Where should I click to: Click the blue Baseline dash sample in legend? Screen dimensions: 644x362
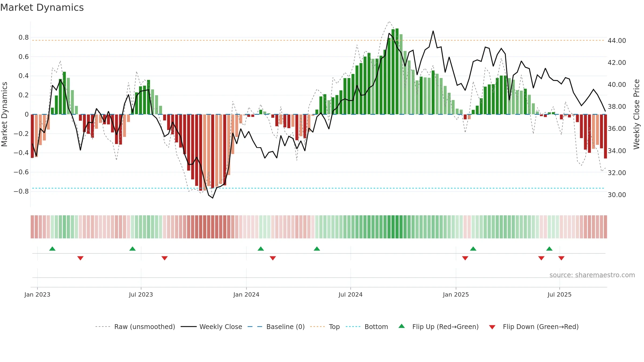coord(255,327)
